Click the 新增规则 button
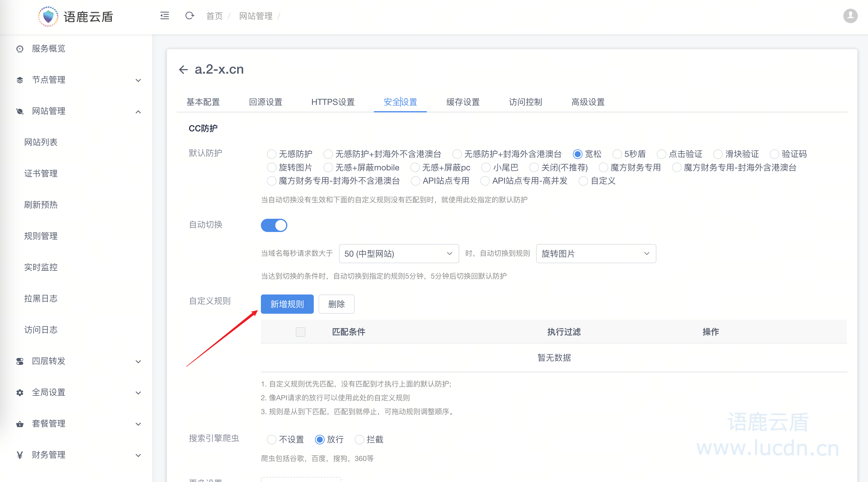 pyautogui.click(x=287, y=304)
